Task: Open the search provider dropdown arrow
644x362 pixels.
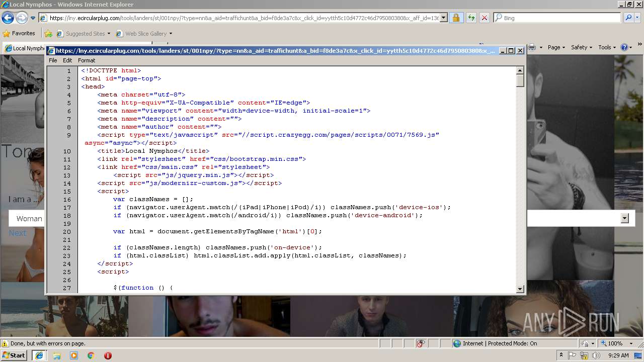Action: coord(638,18)
